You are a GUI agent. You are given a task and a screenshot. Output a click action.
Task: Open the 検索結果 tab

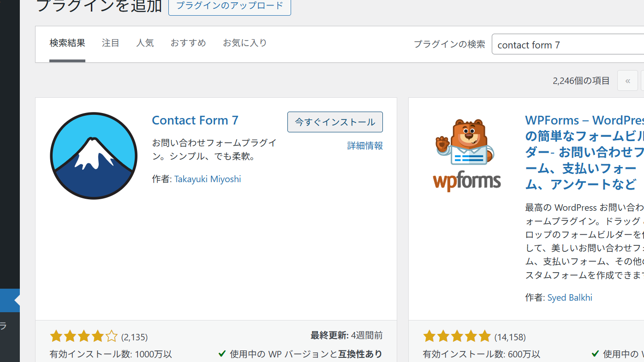pos(67,43)
